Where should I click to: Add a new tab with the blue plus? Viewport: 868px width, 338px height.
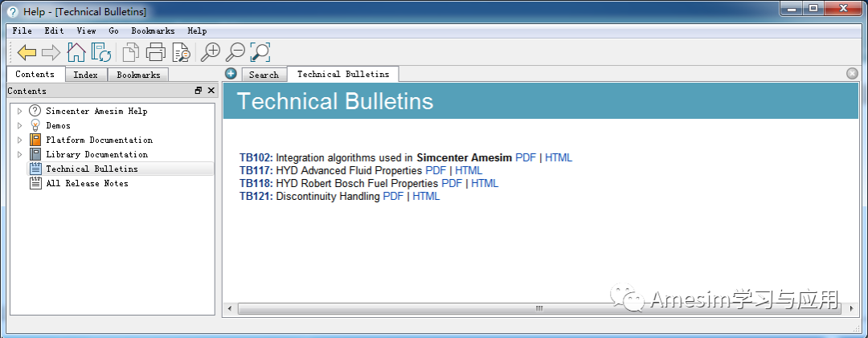coord(231,73)
